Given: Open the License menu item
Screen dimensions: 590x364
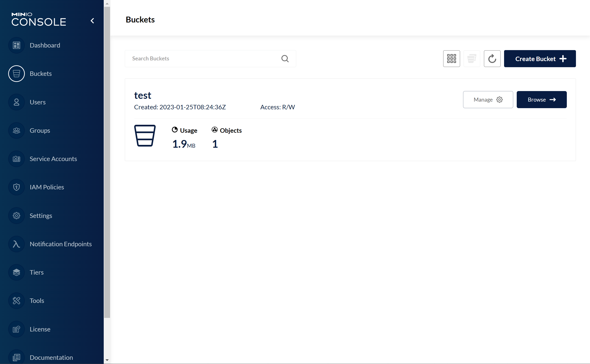Looking at the screenshot, I should coord(40,329).
